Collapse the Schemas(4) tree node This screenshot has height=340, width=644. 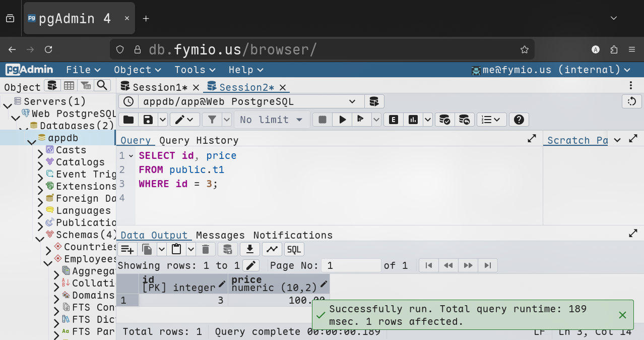[x=39, y=236]
